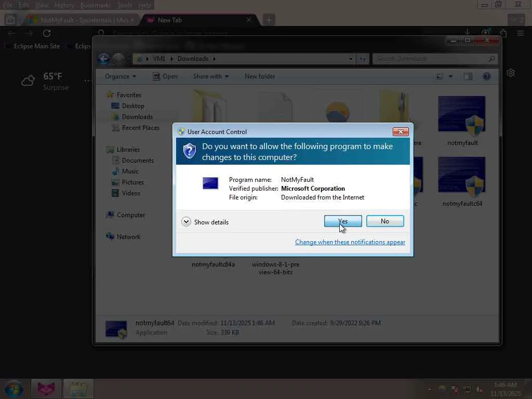Switch to NotMyFault Sysinternals browser tab
The image size is (532, 399).
click(82, 20)
